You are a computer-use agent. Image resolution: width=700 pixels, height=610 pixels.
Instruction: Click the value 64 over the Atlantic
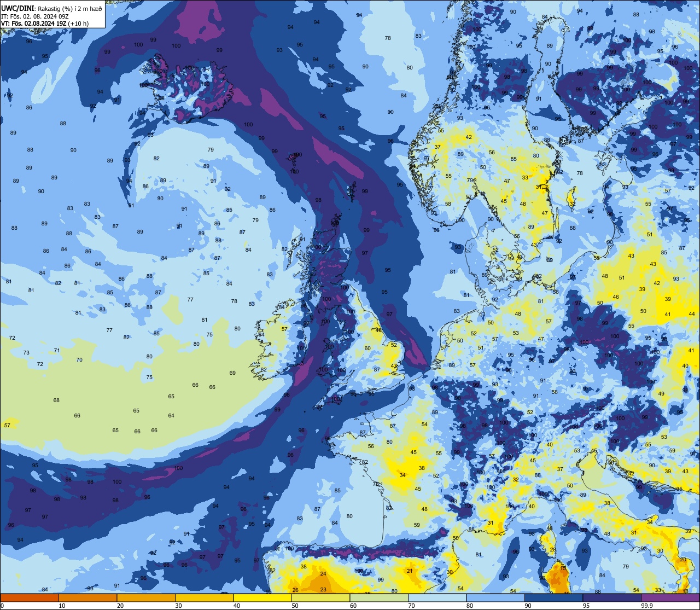[171, 415]
